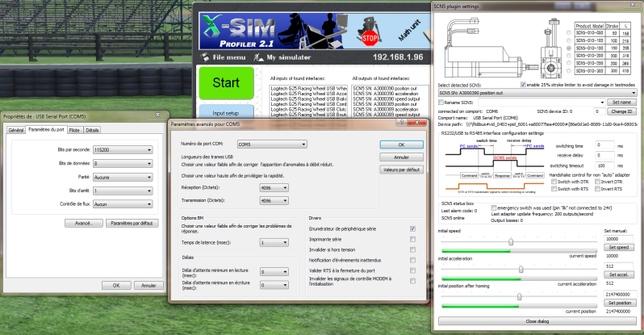Toggle Enumérateur de périphérique série checkbox

point(412,229)
